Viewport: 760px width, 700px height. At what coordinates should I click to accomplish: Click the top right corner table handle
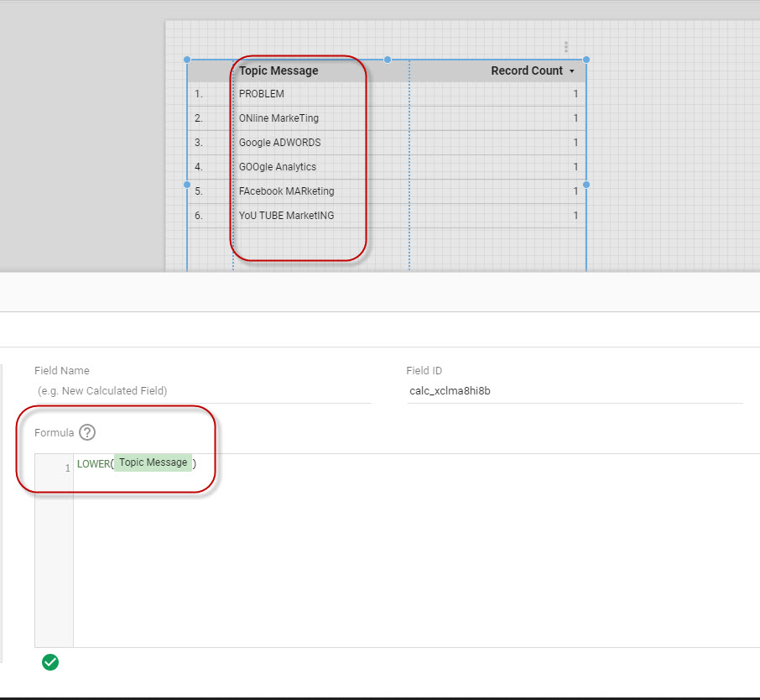[x=586, y=60]
